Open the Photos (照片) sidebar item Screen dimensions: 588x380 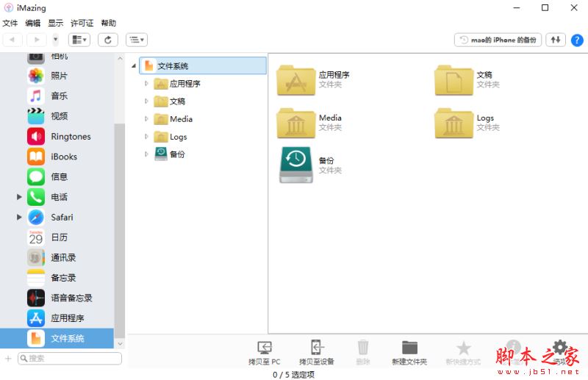[57, 76]
